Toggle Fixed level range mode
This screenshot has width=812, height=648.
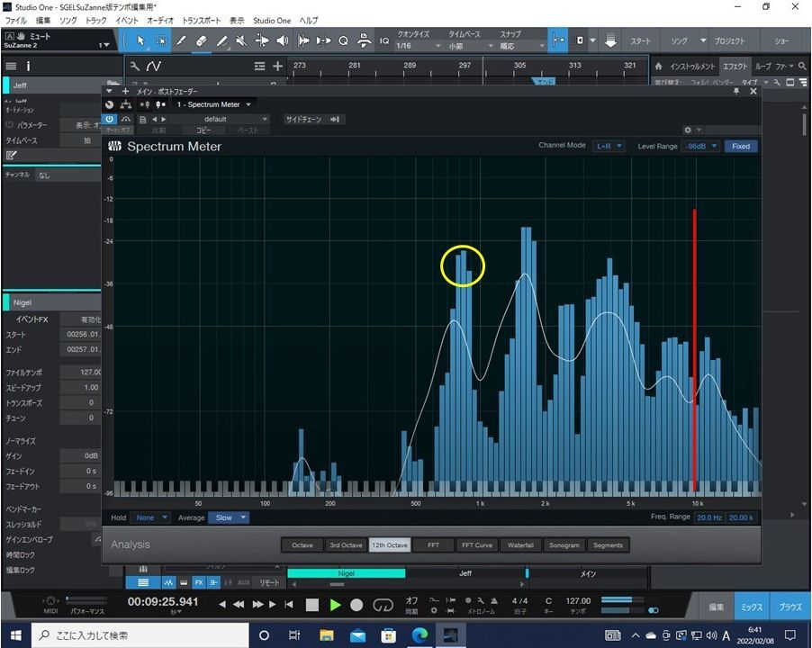741,147
